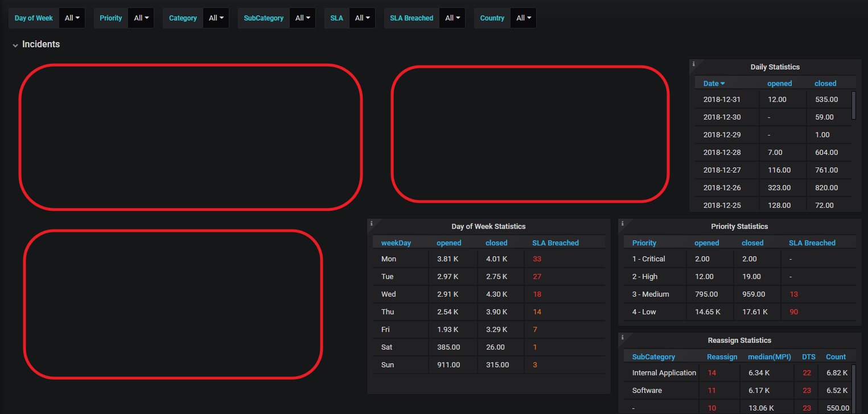Open the info tooltip on Daily Statistics panel

694,64
